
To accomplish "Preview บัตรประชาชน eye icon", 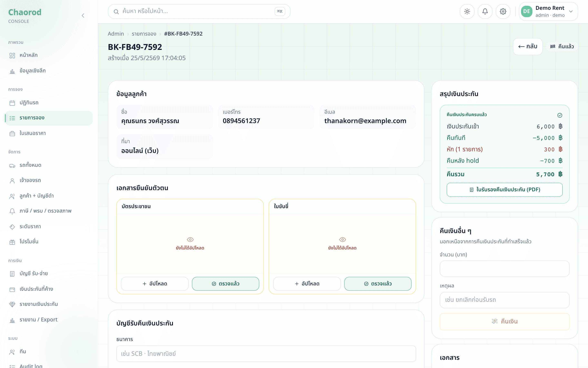I will (x=190, y=239).
